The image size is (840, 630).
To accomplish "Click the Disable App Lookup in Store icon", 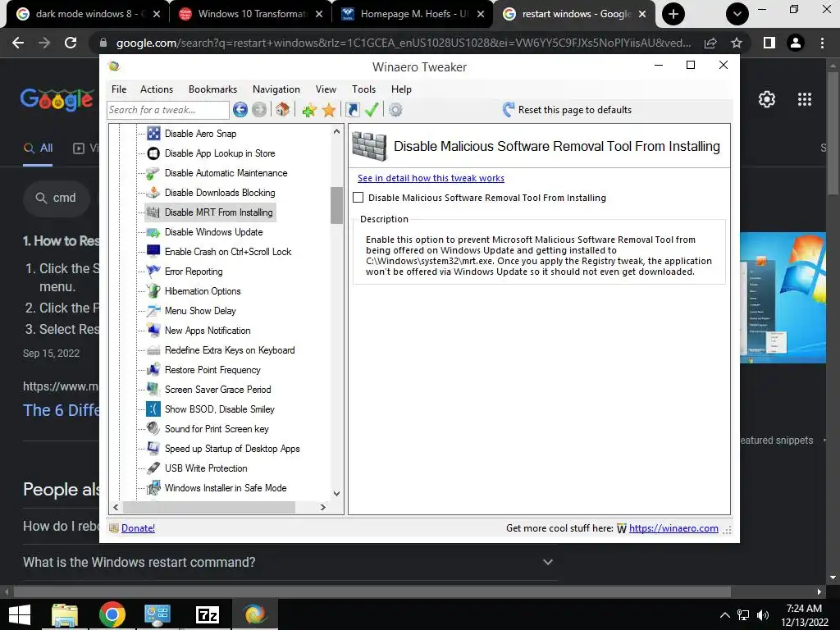I will click(x=153, y=153).
